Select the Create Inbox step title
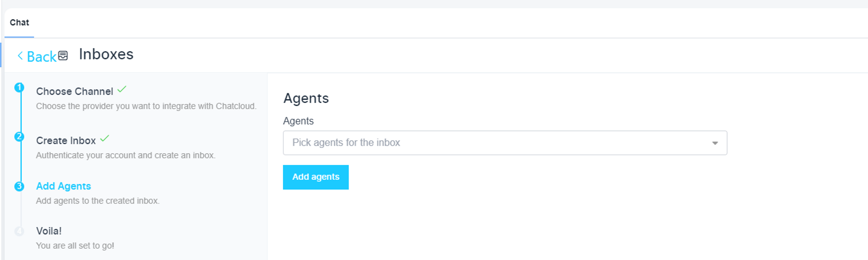This screenshot has width=868, height=260. pyautogui.click(x=66, y=141)
